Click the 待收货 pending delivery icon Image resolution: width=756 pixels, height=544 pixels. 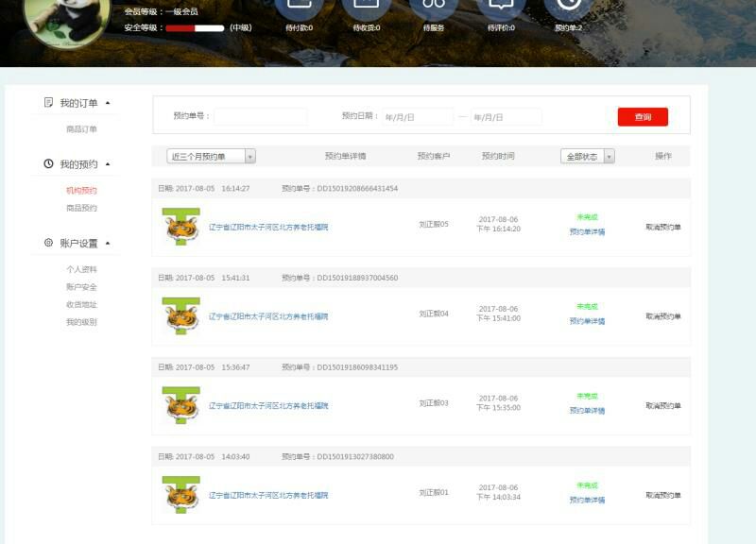[367, 8]
